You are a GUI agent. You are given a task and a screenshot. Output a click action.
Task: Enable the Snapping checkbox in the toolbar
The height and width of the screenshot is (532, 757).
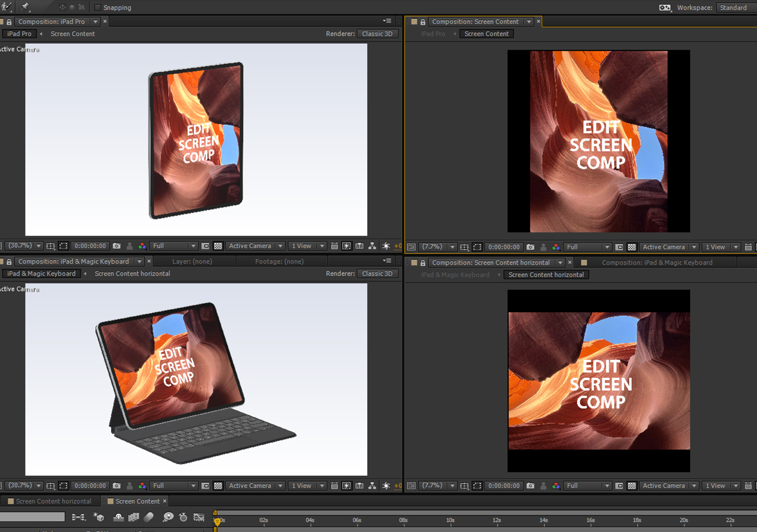(x=98, y=7)
